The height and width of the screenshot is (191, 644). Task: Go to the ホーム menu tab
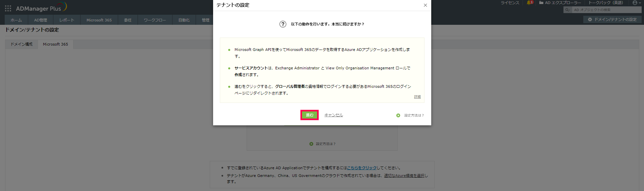click(x=16, y=20)
